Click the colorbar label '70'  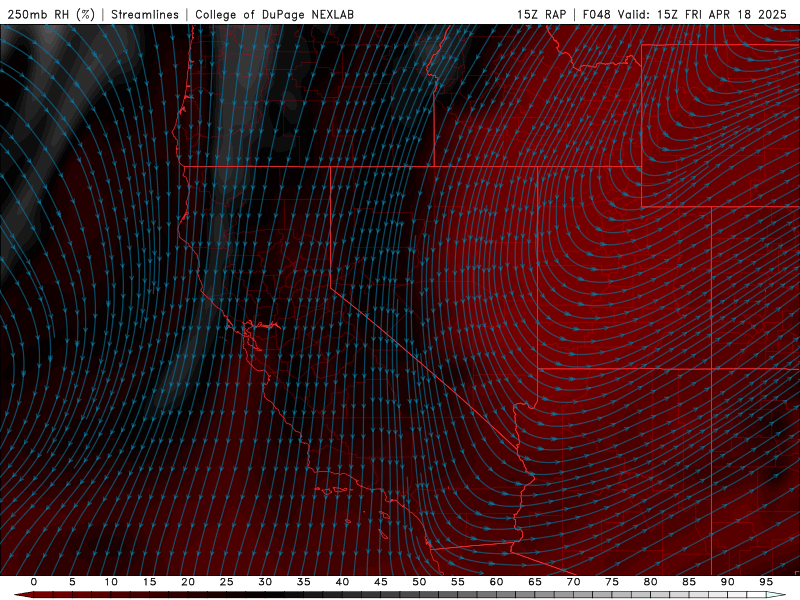pos(573,582)
